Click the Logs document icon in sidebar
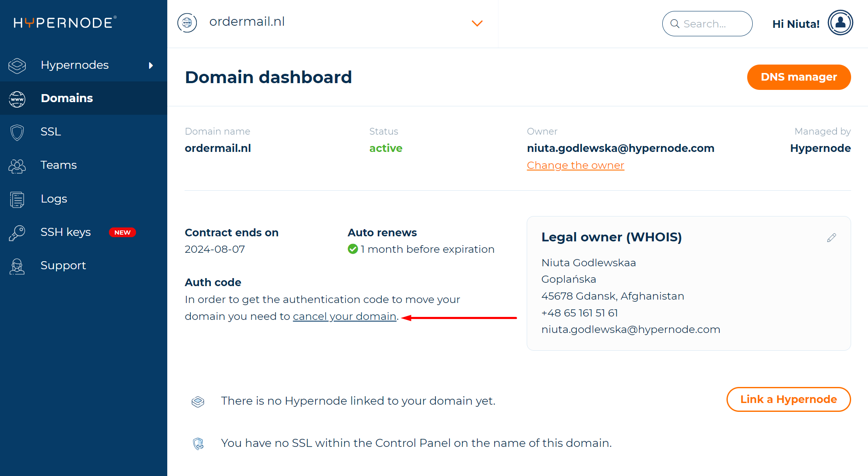 pos(17,199)
